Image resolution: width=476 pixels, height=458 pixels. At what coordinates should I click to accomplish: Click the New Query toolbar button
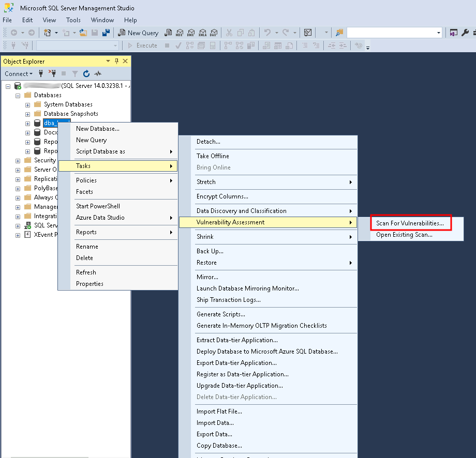(x=139, y=33)
